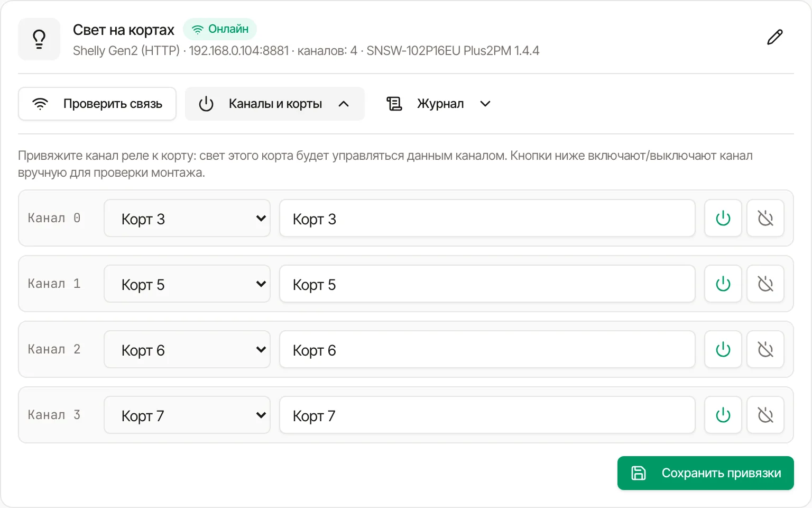Turn off Канал 1 with crossed power icon
This screenshot has height=508, width=812.
point(765,284)
